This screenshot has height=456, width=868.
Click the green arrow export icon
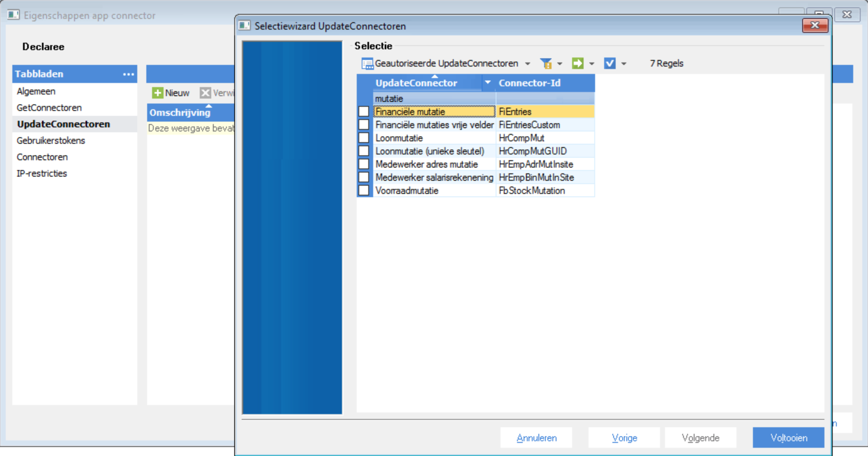click(577, 64)
